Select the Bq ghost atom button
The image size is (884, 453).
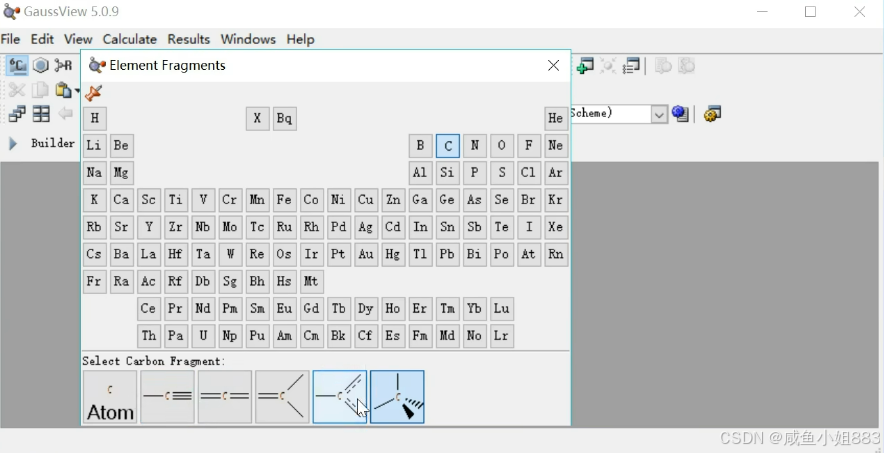[285, 118]
